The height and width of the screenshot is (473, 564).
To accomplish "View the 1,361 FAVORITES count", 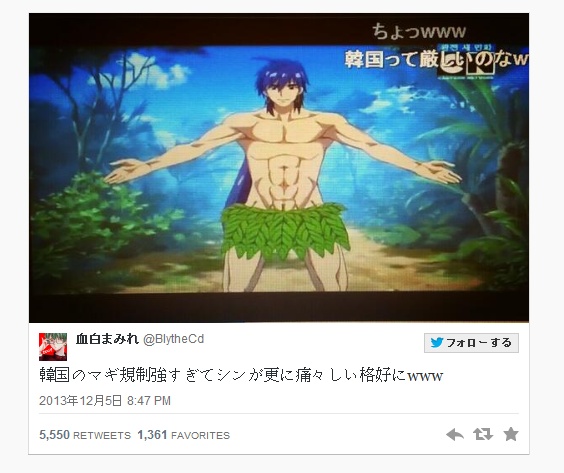I will tap(183, 435).
